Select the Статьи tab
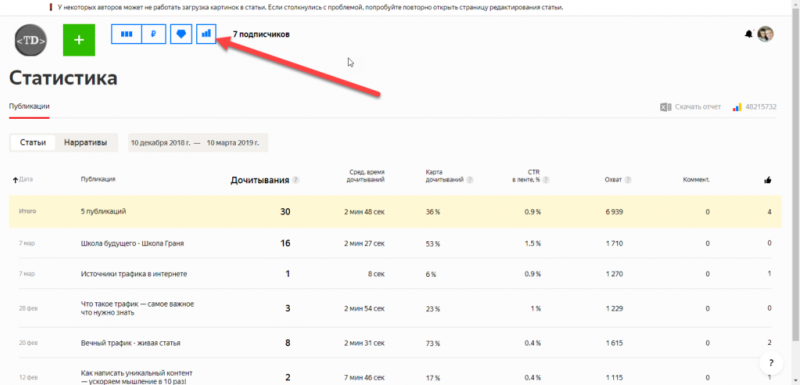 tap(33, 143)
